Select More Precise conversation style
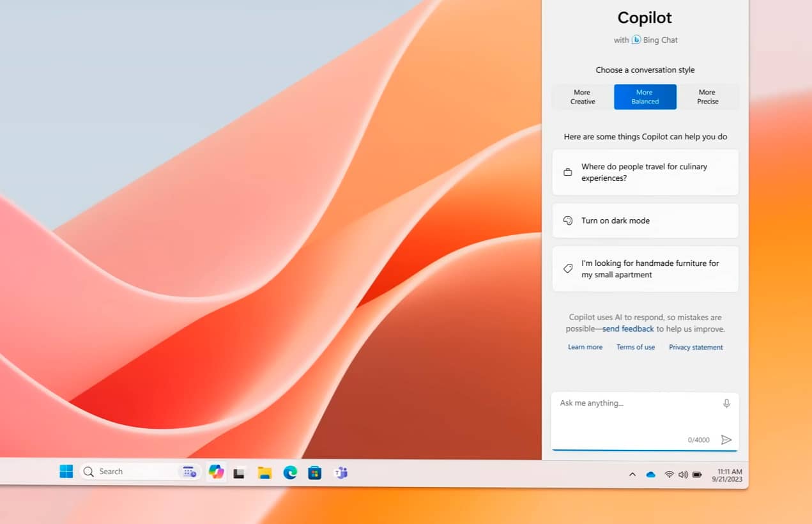 click(707, 97)
